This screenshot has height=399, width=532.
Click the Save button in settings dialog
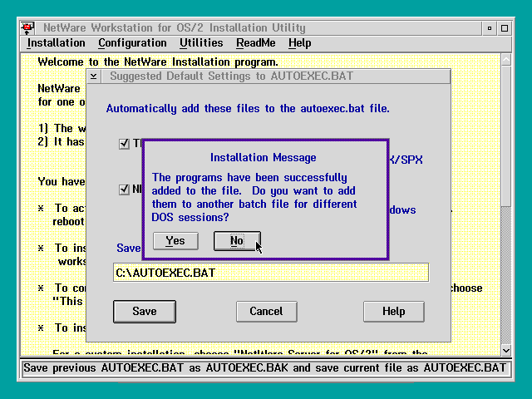tap(145, 312)
